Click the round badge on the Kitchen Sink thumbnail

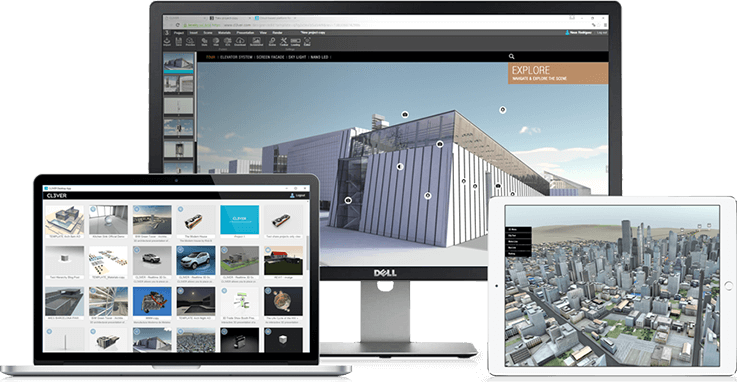(93, 209)
